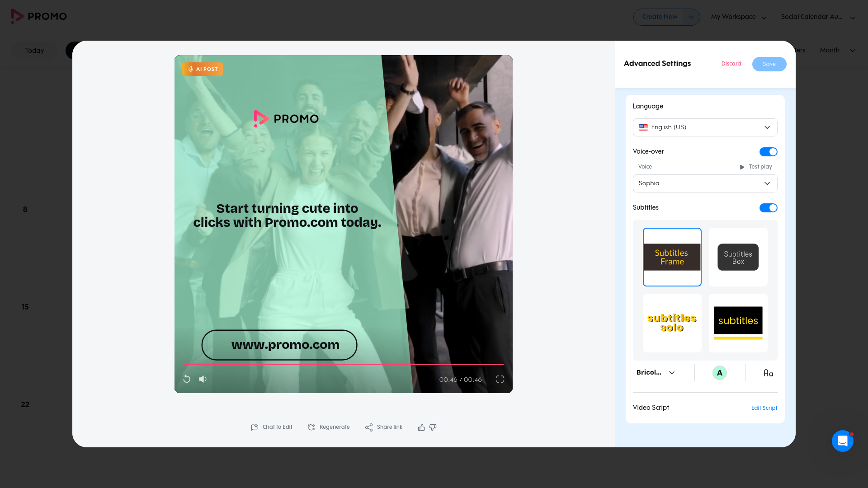Click the Edit Script link
The image size is (868, 488).
764,408
